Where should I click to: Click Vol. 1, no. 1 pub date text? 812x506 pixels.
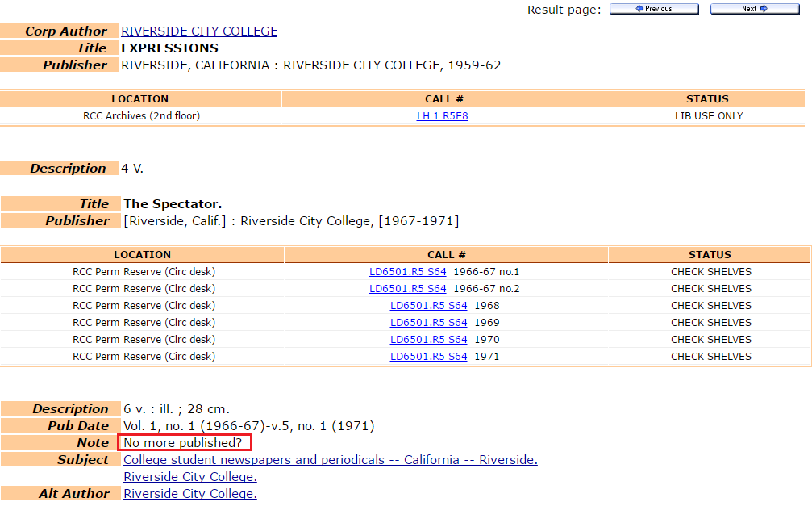click(248, 426)
